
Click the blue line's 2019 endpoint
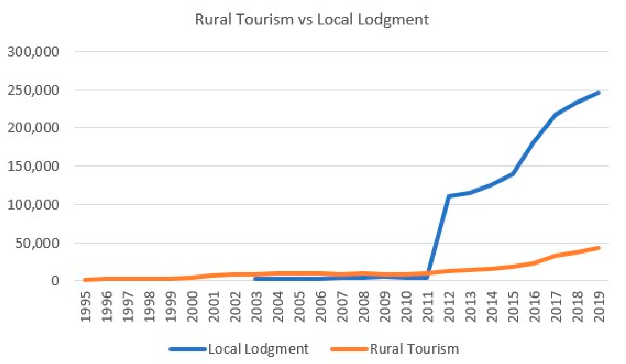tap(599, 93)
